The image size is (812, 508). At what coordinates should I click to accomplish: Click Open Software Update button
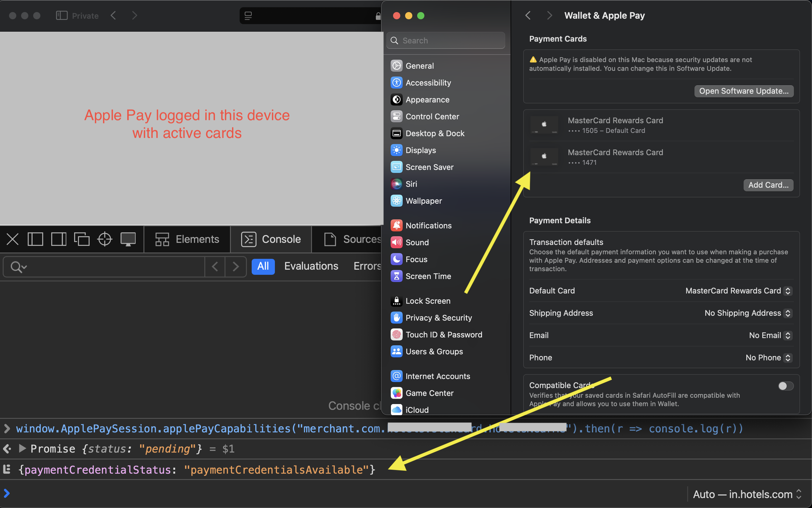tap(744, 91)
